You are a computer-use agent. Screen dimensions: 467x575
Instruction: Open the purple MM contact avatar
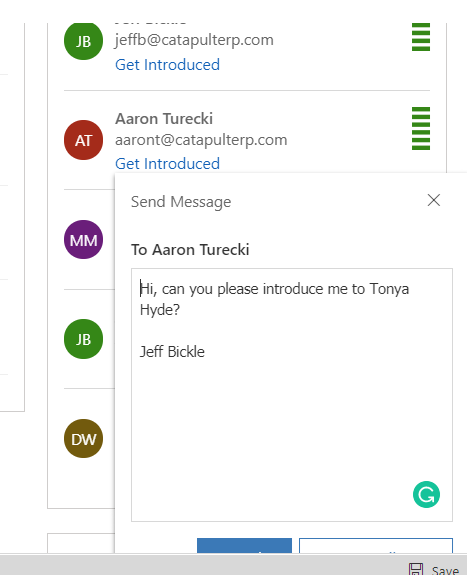tap(83, 240)
